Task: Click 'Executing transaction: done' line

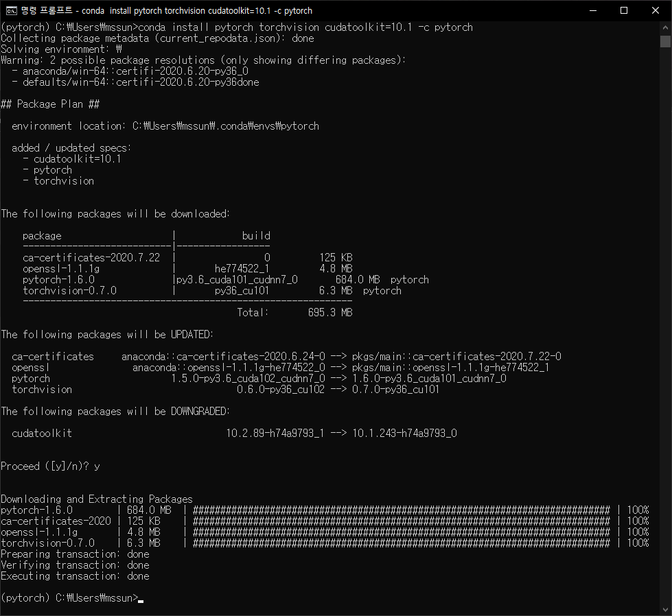Action: coord(75,576)
